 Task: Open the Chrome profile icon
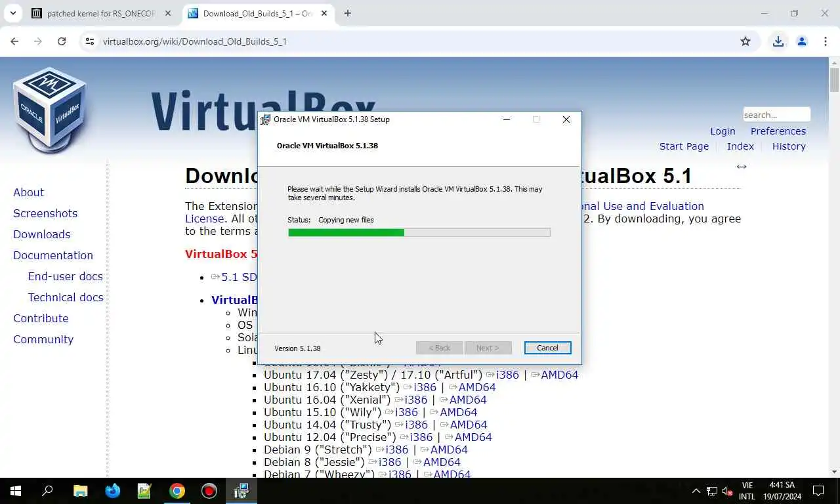(802, 41)
